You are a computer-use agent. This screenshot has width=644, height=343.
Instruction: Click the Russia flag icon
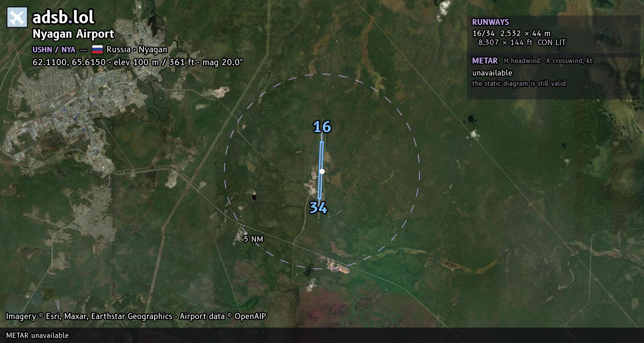pos(97,49)
